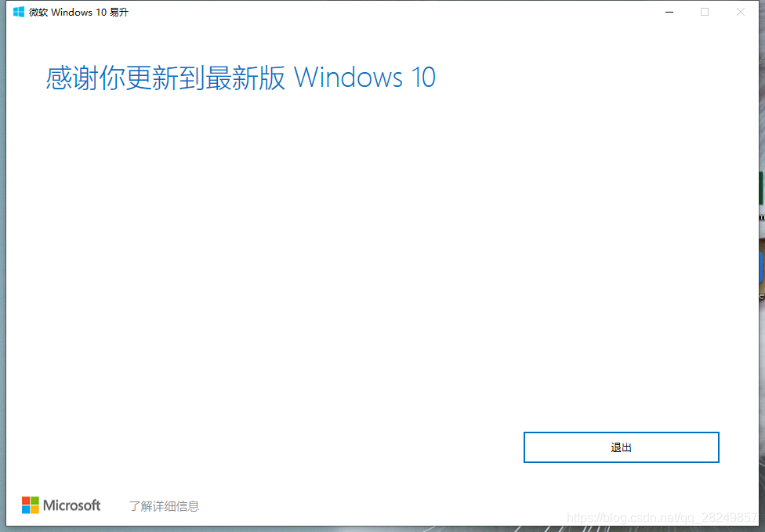Click the Windows logo icon in title bar
765x532 pixels.
[19, 12]
